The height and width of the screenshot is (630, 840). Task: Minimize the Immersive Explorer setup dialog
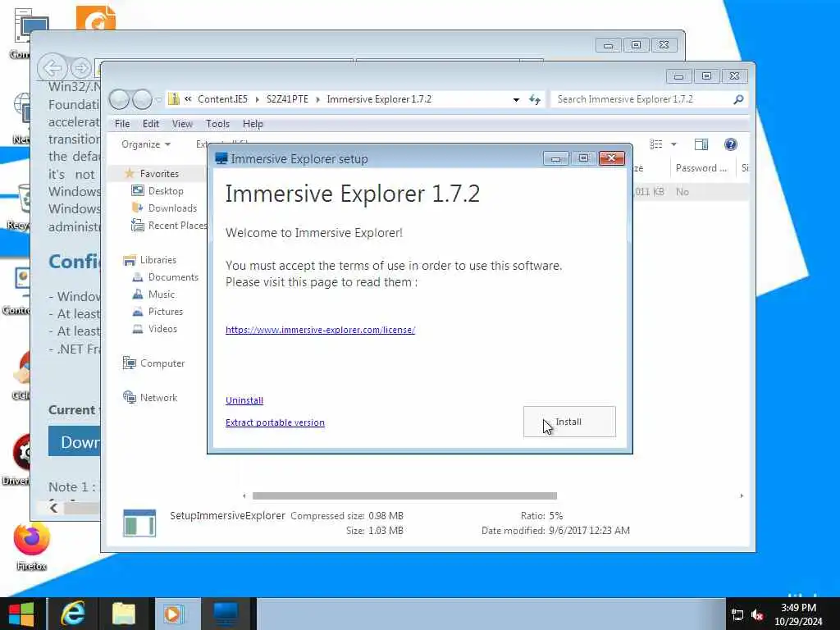coord(555,158)
